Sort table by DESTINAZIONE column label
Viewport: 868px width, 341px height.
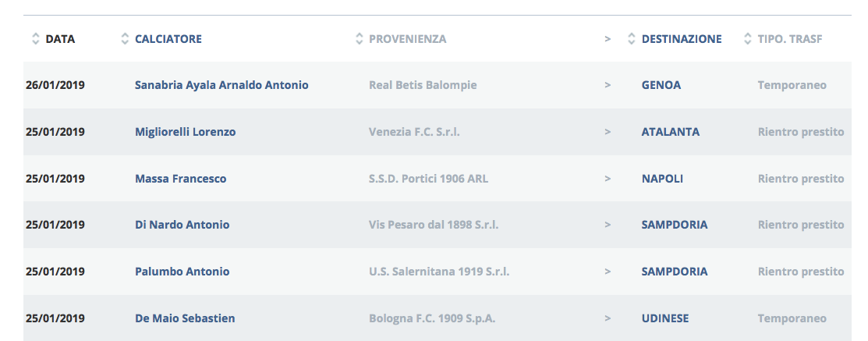pyautogui.click(x=682, y=39)
